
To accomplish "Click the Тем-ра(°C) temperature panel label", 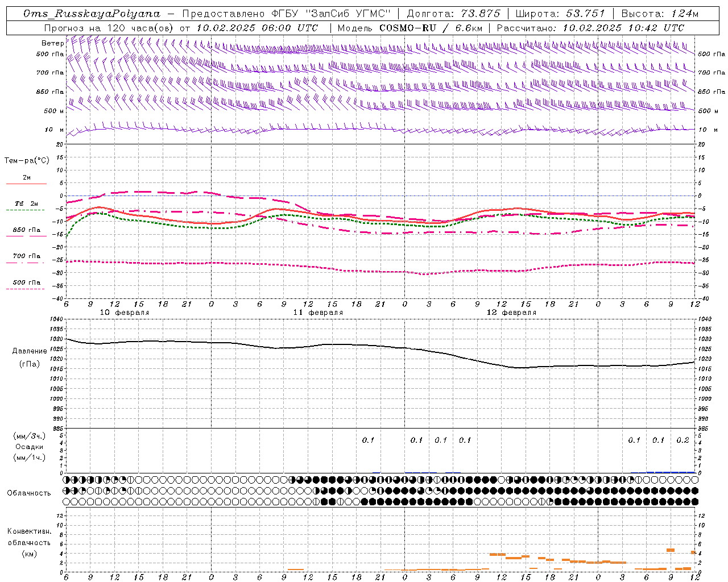I will [x=27, y=161].
